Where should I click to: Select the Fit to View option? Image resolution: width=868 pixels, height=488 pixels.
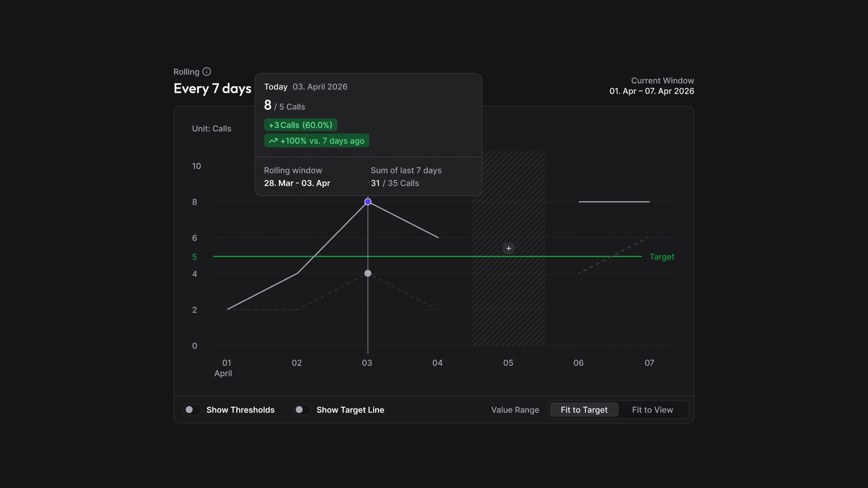[x=652, y=410]
